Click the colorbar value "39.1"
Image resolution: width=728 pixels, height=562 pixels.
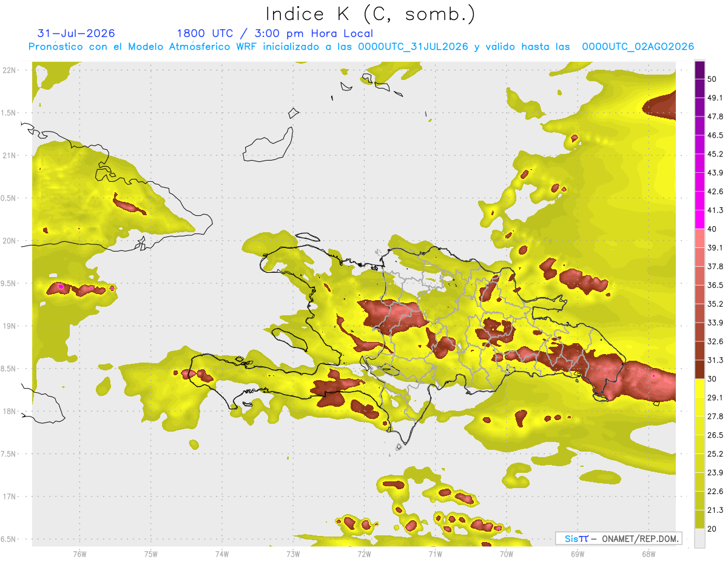tap(715, 248)
